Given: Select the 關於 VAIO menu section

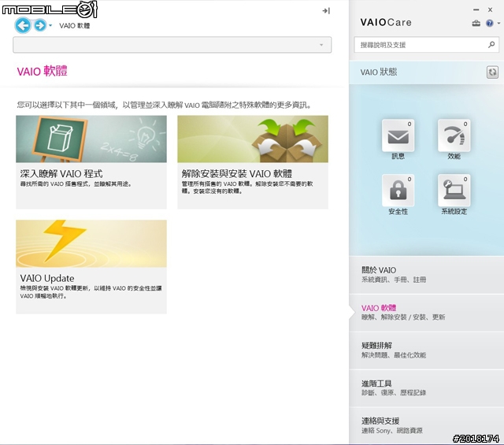Looking at the screenshot, I should click(x=427, y=275).
